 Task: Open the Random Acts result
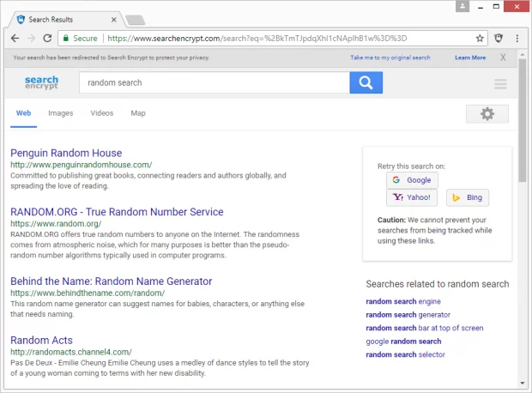(41, 341)
